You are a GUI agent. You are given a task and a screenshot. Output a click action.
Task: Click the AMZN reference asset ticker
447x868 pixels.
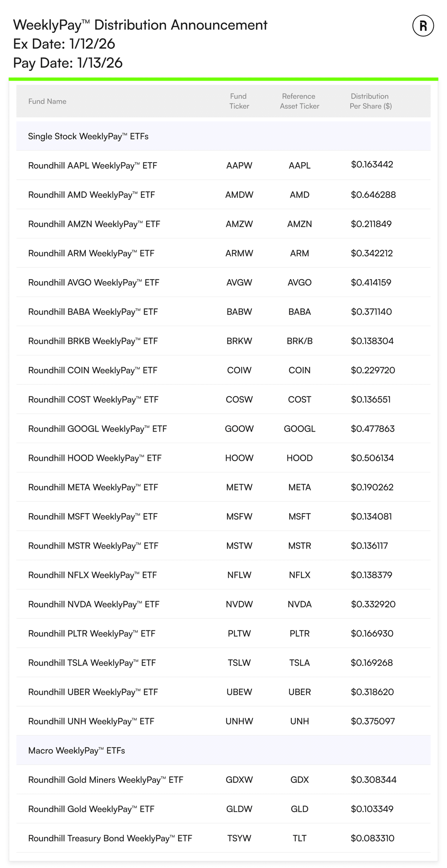pyautogui.click(x=299, y=224)
